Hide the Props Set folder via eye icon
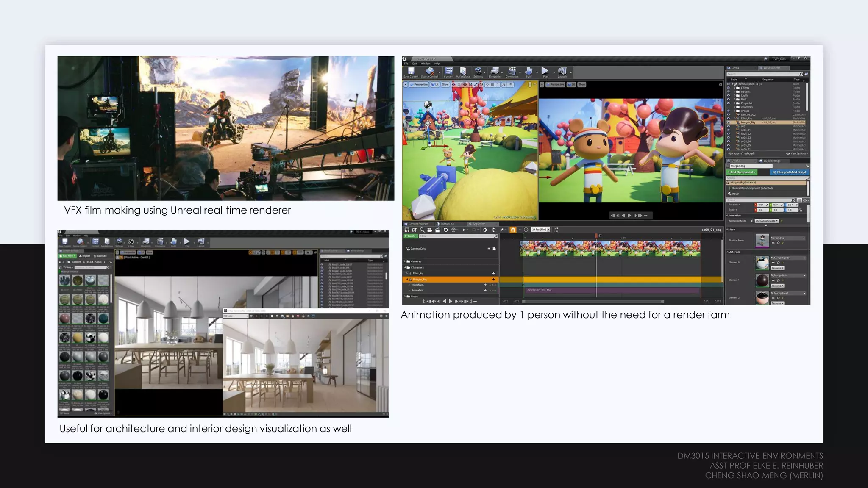 point(729,103)
